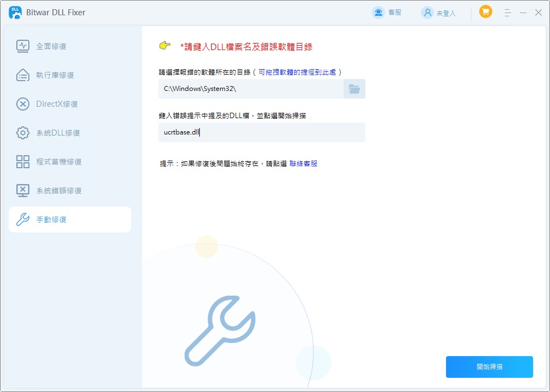Click the 可拖拽軟體的捷徑到此處 link

(x=297, y=72)
